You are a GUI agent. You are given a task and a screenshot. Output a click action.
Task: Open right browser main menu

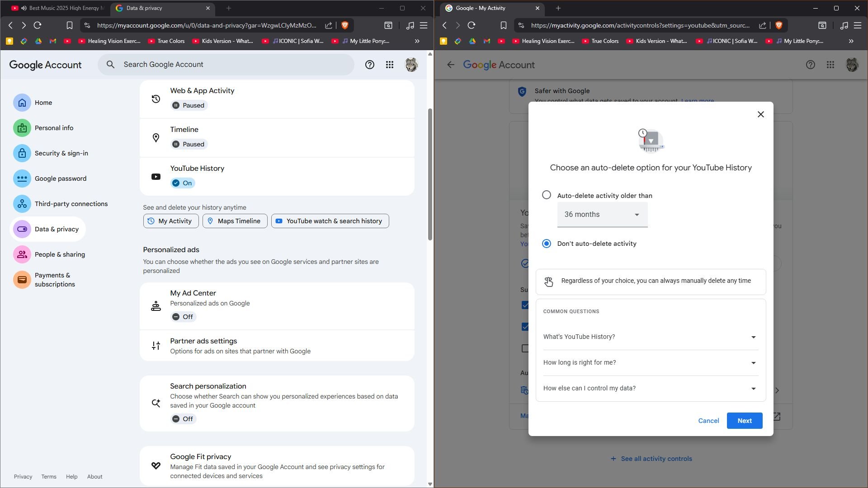pyautogui.click(x=858, y=25)
